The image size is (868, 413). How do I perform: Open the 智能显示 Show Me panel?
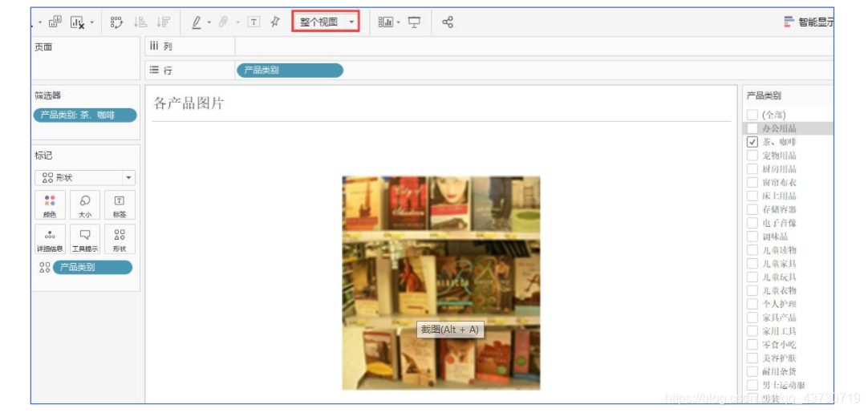pyautogui.click(x=809, y=22)
